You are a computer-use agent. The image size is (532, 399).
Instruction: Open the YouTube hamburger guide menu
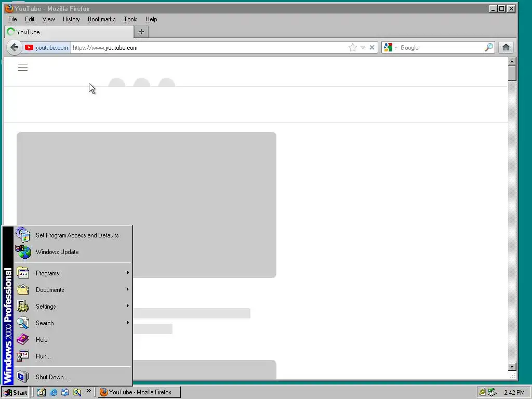pyautogui.click(x=23, y=67)
